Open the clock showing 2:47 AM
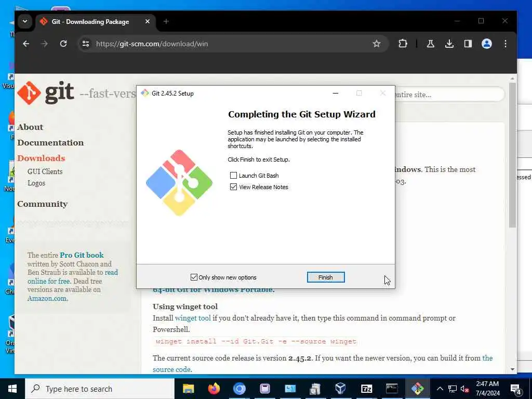532x399 pixels. 487,389
